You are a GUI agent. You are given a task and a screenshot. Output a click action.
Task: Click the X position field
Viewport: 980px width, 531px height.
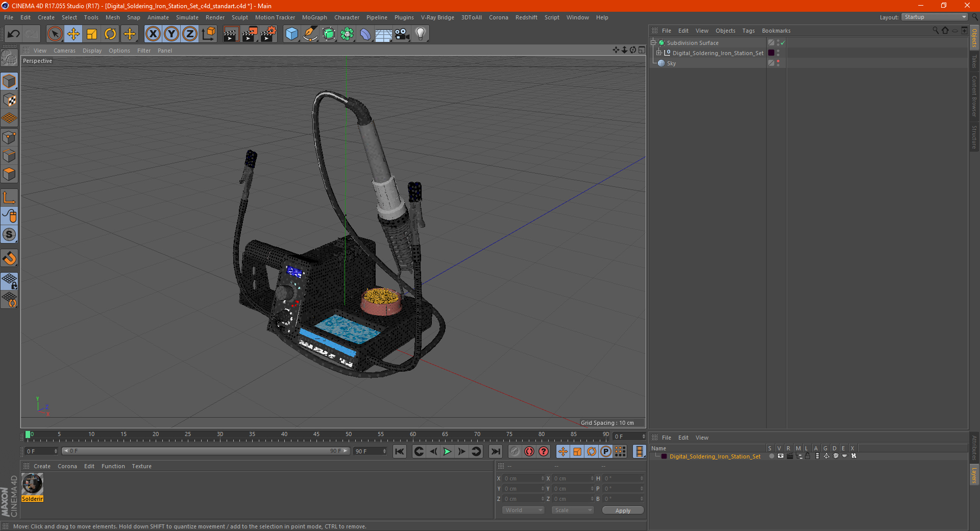click(x=523, y=478)
